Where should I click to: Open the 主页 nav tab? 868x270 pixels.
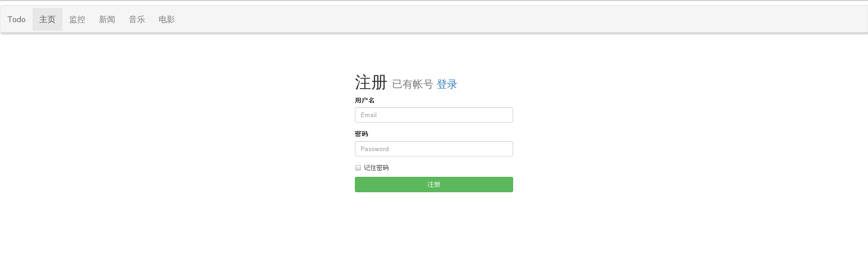click(x=47, y=19)
